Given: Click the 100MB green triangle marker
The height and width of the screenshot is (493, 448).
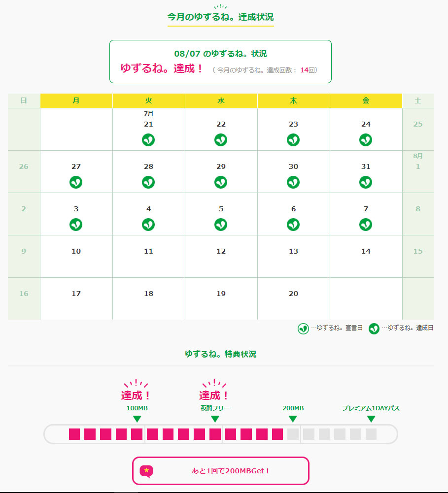Looking at the screenshot, I should click(137, 419).
